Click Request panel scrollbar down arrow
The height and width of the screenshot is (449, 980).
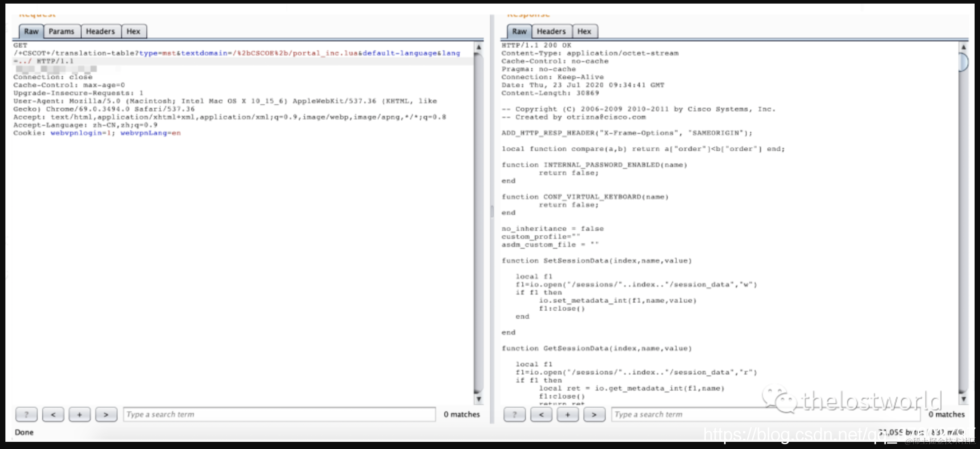coord(479,399)
